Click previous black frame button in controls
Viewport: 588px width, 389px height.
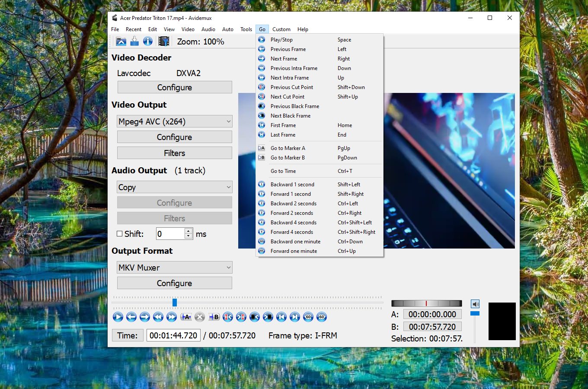255,317
